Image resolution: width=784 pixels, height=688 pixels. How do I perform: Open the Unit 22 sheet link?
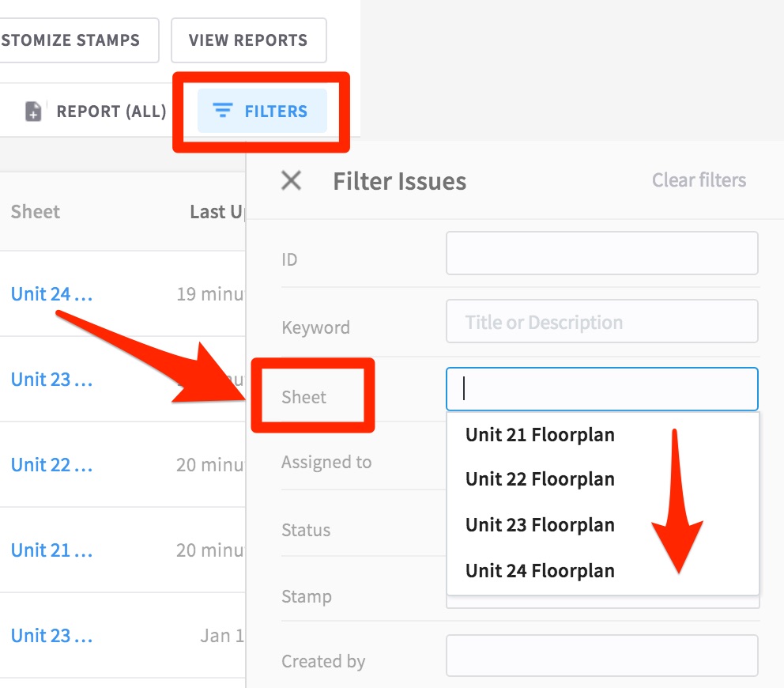click(51, 465)
